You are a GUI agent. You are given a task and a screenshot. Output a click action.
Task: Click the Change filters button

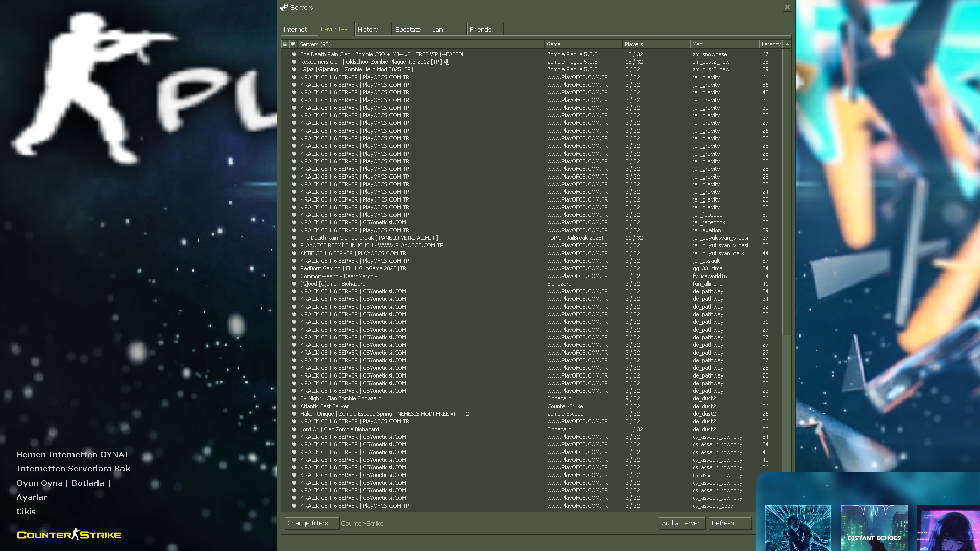pyautogui.click(x=312, y=523)
